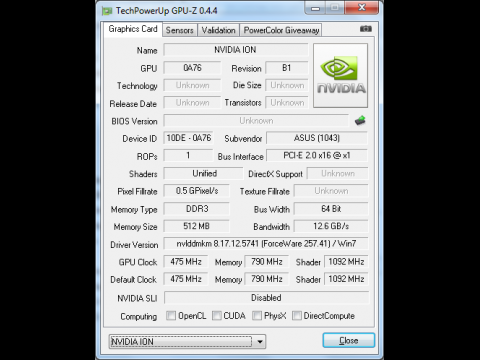Click the Shaders field showing Unified
Screen dimensions: 480x360
point(204,173)
